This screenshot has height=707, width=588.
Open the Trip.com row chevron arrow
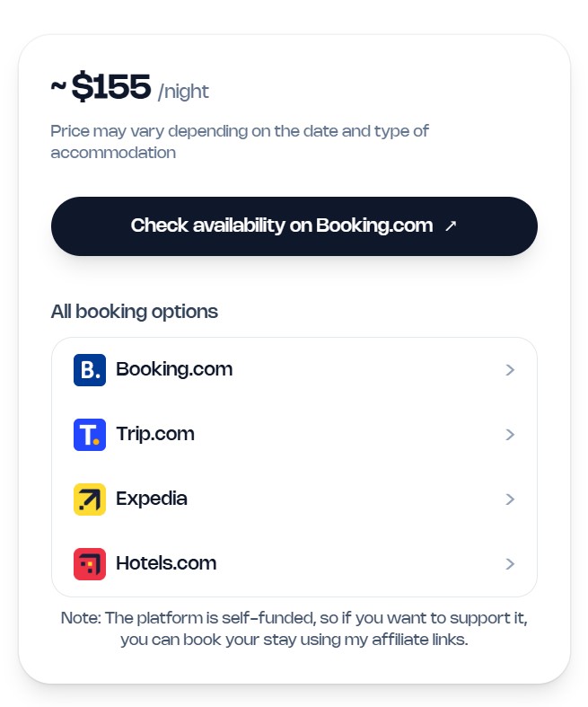point(510,435)
